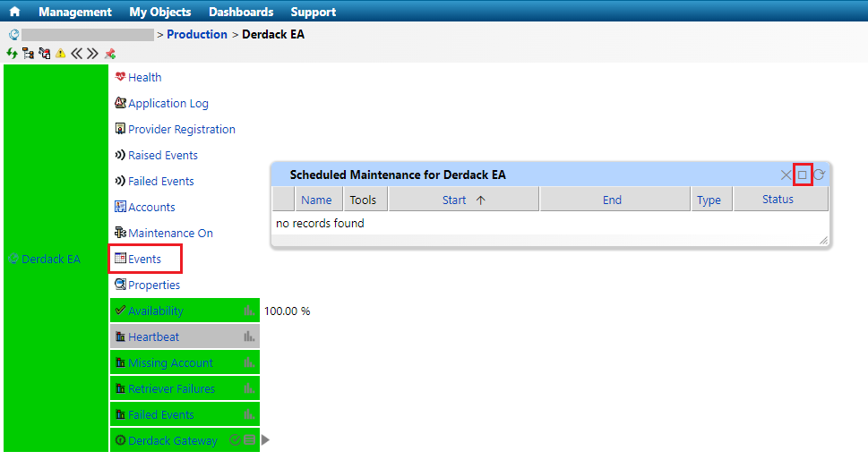Collapse all using double left chevron
This screenshot has height=460, width=868.
coord(76,54)
